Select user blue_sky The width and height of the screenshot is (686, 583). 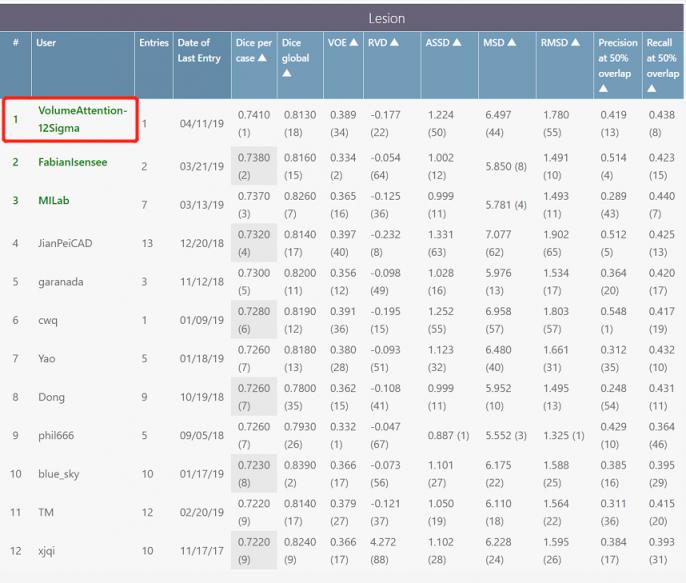[x=59, y=474]
